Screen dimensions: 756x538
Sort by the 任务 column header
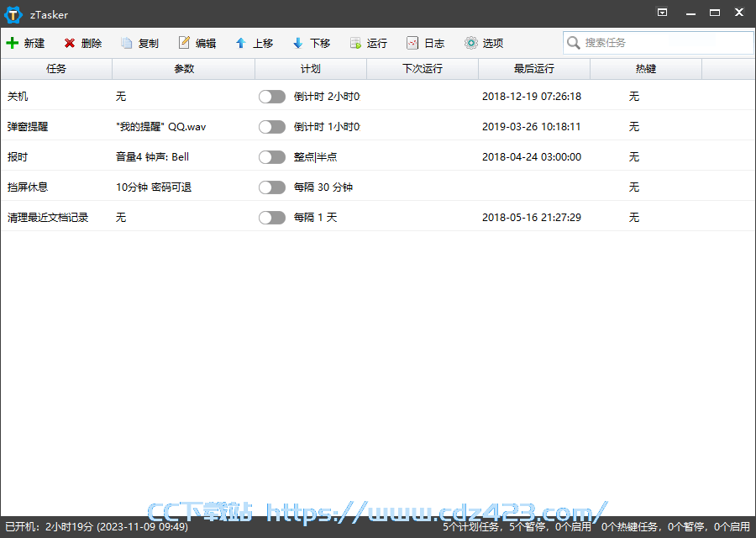tap(56, 69)
